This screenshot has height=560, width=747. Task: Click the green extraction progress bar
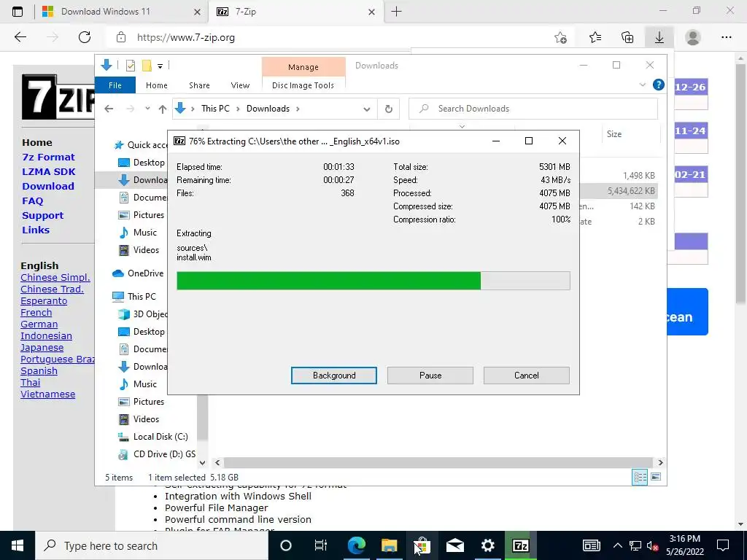(373, 281)
